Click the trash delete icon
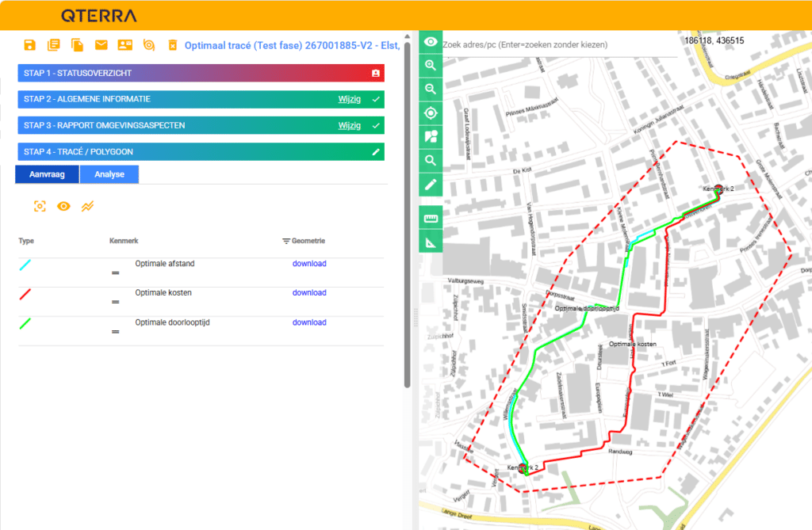Viewport: 812px width, 530px height. (173, 45)
